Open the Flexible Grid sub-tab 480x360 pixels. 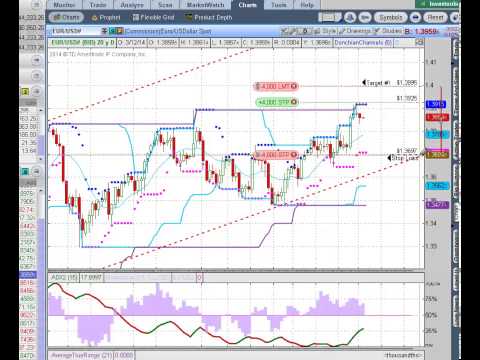[153, 17]
